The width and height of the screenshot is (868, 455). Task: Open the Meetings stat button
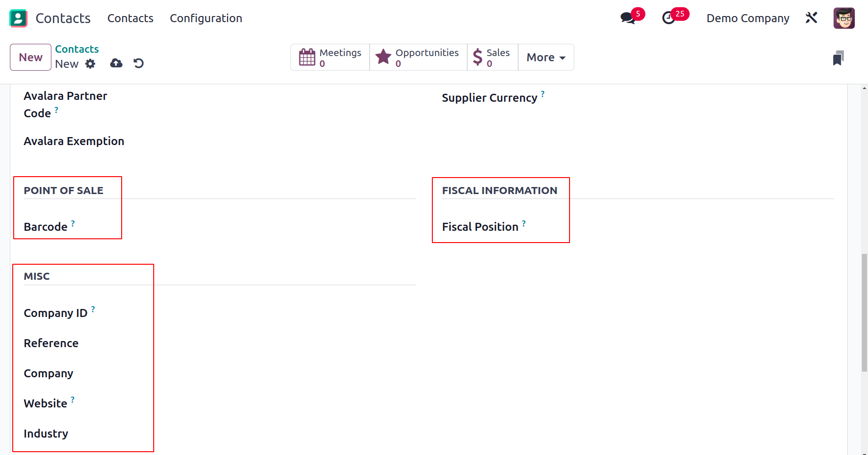(330, 57)
